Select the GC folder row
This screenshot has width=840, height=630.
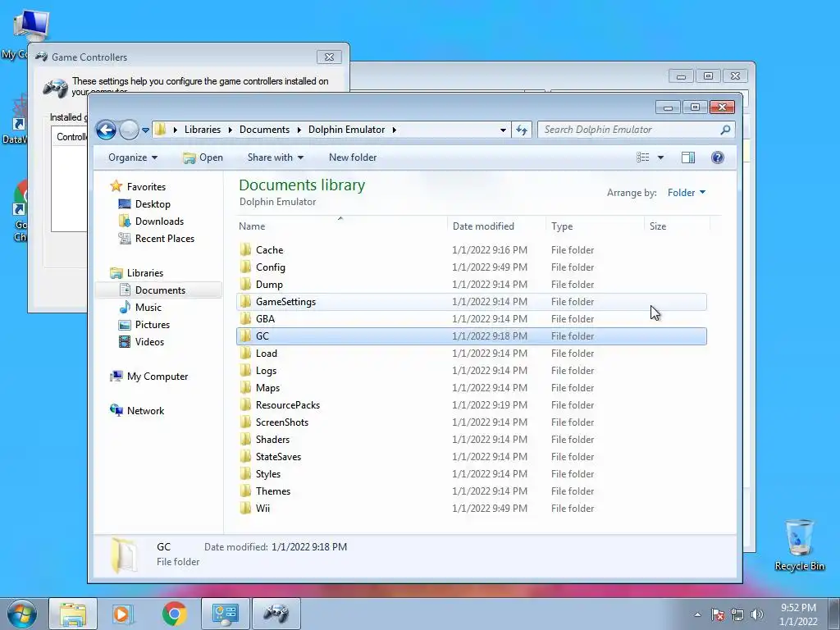472,336
